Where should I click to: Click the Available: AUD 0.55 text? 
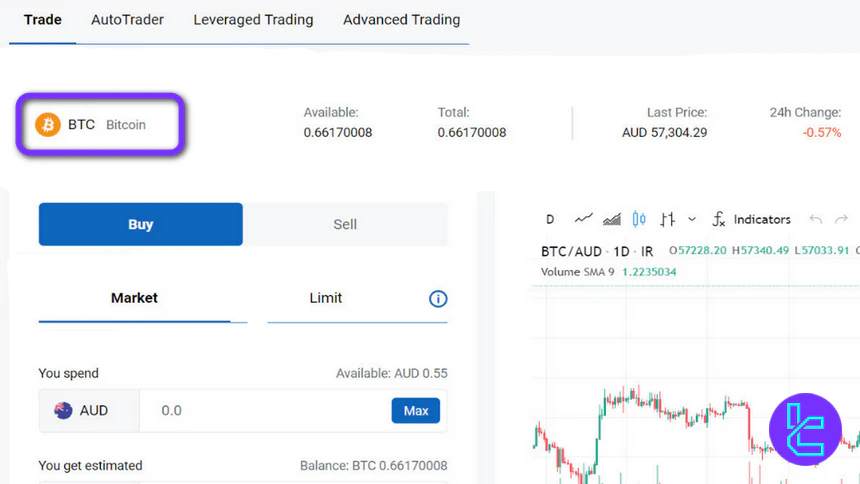pyautogui.click(x=392, y=374)
